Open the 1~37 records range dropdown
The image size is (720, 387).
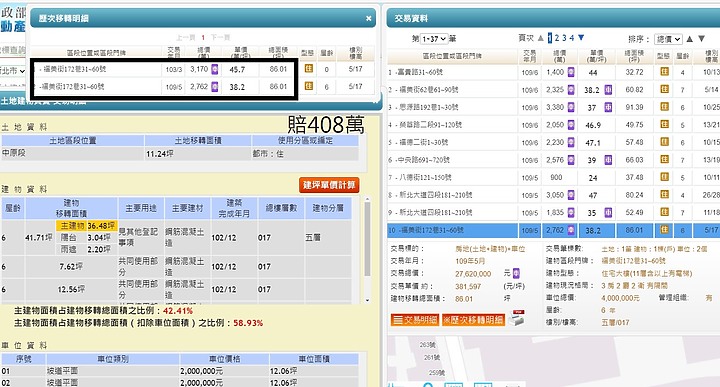tap(433, 39)
